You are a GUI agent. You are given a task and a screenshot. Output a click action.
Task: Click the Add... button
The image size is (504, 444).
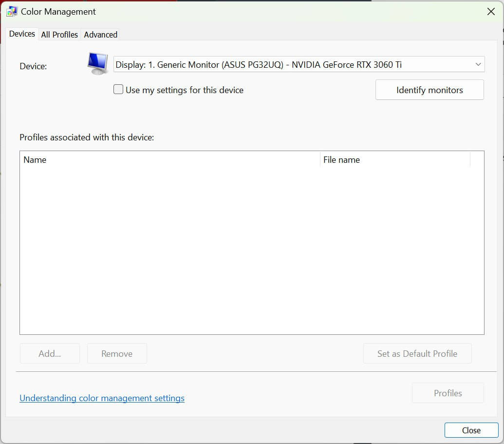(x=50, y=353)
